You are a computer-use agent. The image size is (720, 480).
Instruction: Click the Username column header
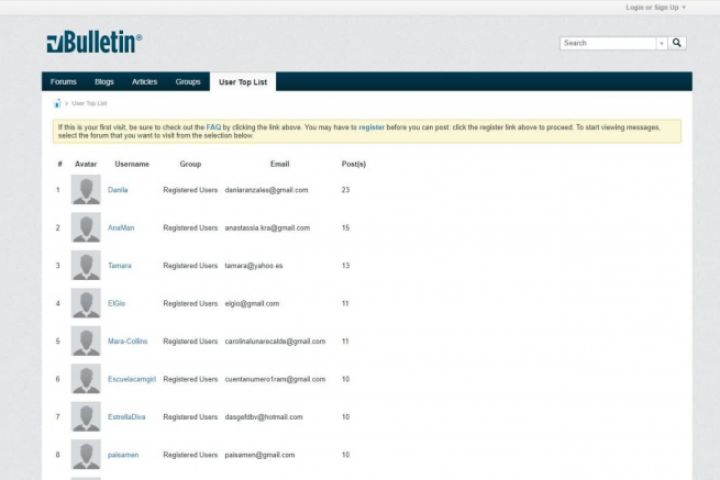[132, 164]
